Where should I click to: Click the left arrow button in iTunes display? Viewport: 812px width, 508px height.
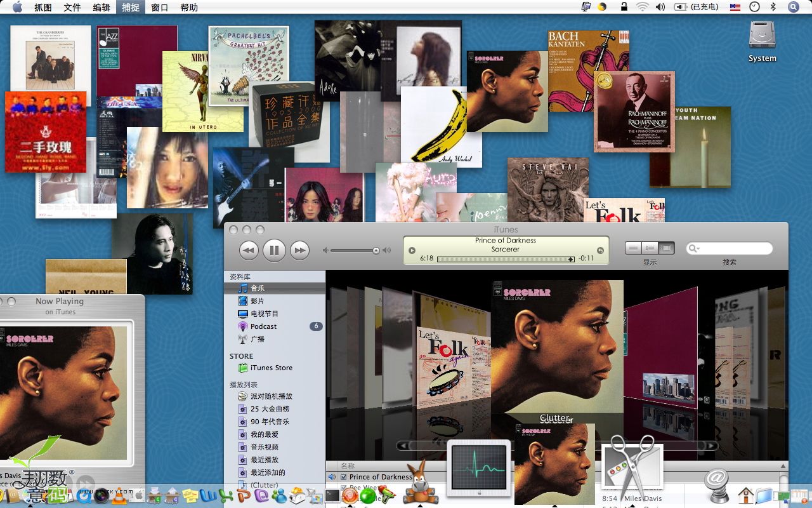[x=412, y=250]
